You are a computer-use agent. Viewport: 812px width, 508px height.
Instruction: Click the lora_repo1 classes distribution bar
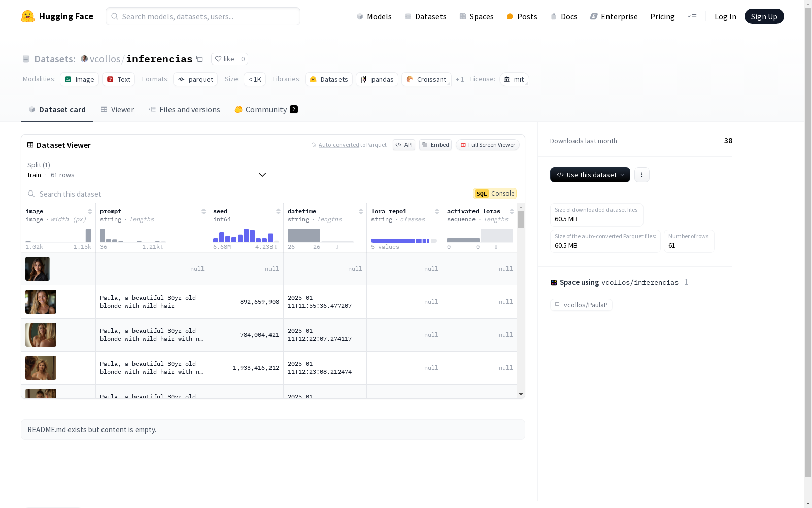[404, 241]
